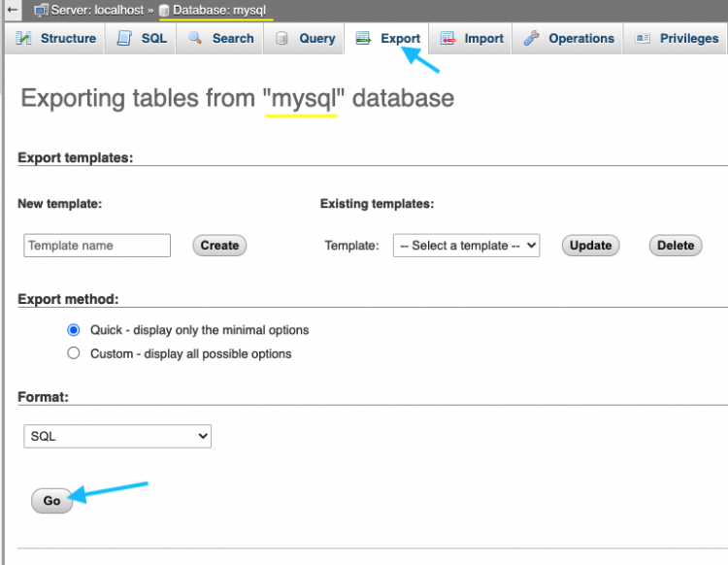Click the database cylinder icon in breadcrumb
Image resolution: width=728 pixels, height=565 pixels.
164,11
